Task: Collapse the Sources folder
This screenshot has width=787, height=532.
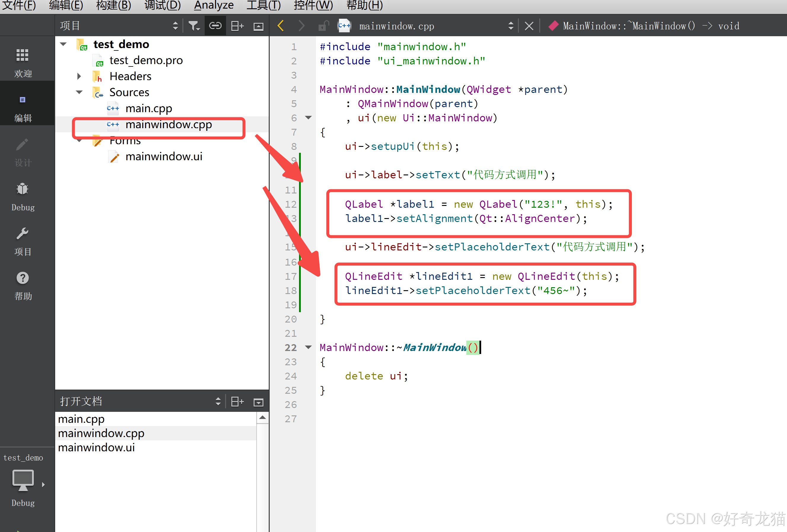Action: tap(79, 92)
